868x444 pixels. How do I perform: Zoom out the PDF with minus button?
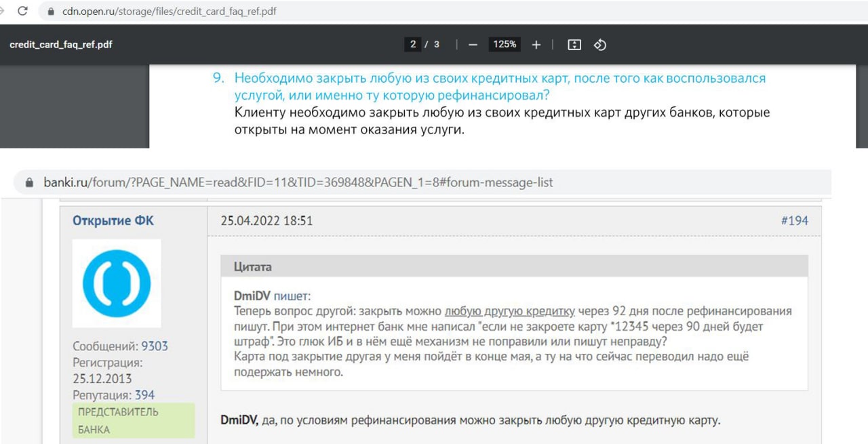pyautogui.click(x=473, y=45)
